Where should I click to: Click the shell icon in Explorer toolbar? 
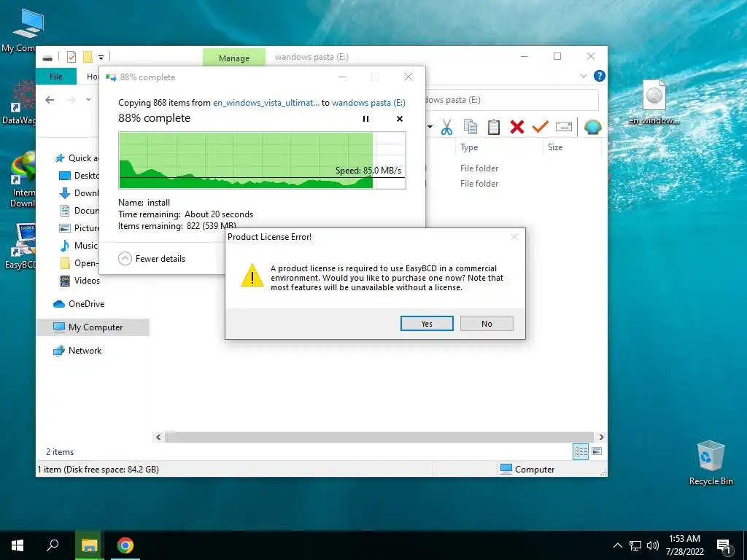click(592, 127)
